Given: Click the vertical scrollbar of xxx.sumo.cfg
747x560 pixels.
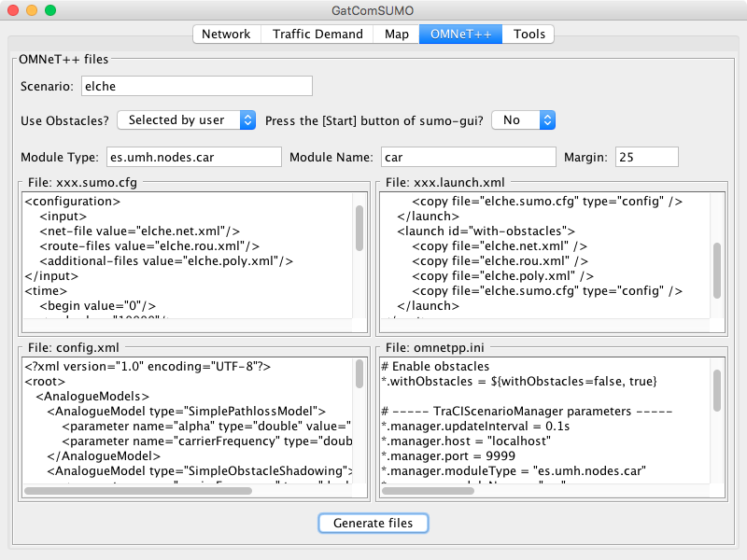Looking at the screenshot, I should (359, 229).
